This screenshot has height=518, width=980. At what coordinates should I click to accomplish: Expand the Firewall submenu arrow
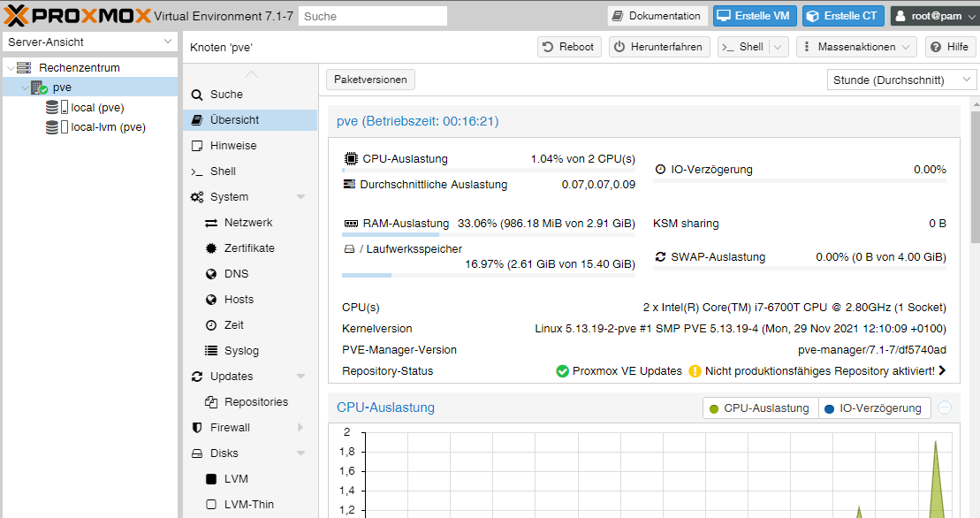click(x=300, y=428)
